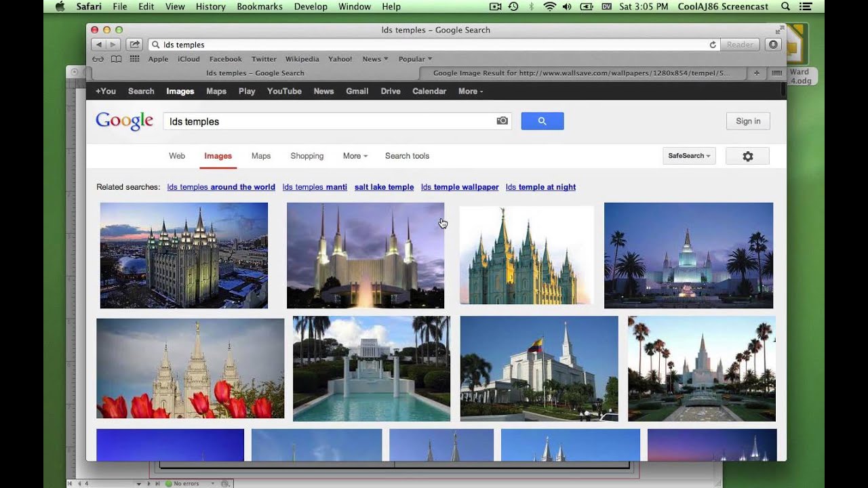Image resolution: width=868 pixels, height=488 pixels.
Task: Add a new tab with plus button
Action: 757,73
